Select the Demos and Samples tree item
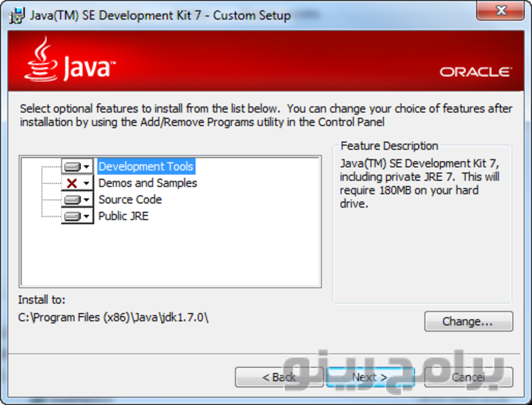Image resolution: width=532 pixels, height=405 pixels. 147,183
